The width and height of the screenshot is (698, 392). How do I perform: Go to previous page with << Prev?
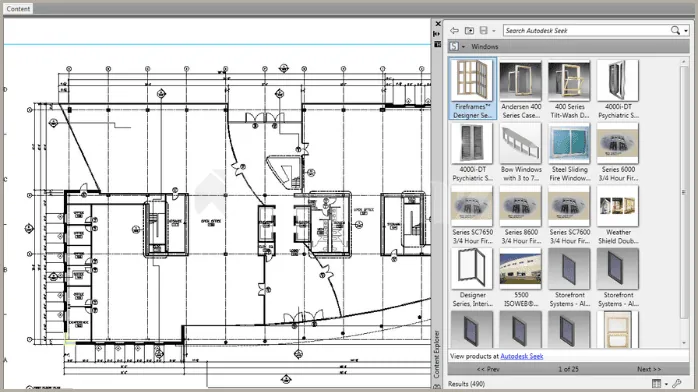[x=488, y=369]
